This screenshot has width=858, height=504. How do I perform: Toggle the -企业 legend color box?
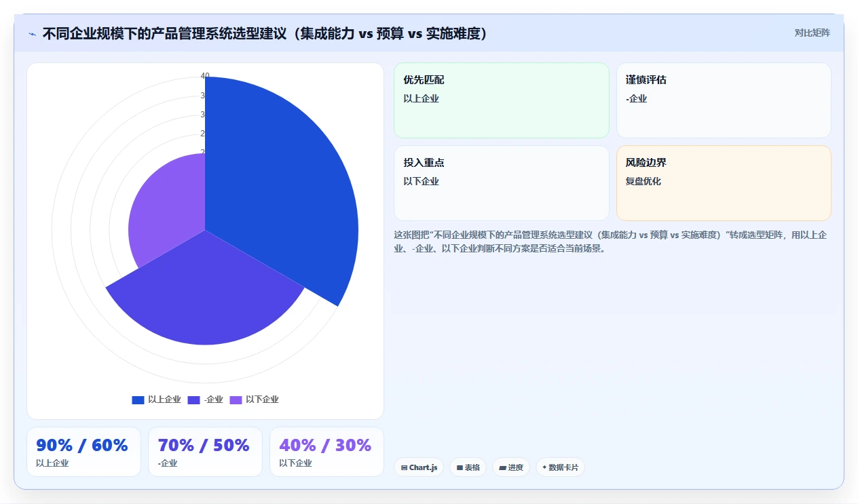(x=193, y=400)
